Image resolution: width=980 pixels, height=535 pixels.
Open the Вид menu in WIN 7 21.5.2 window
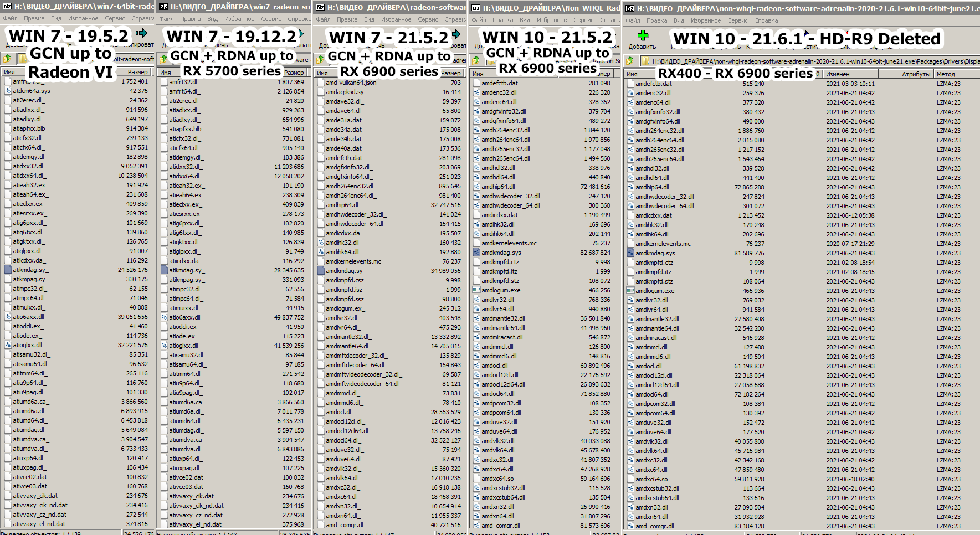pos(369,19)
